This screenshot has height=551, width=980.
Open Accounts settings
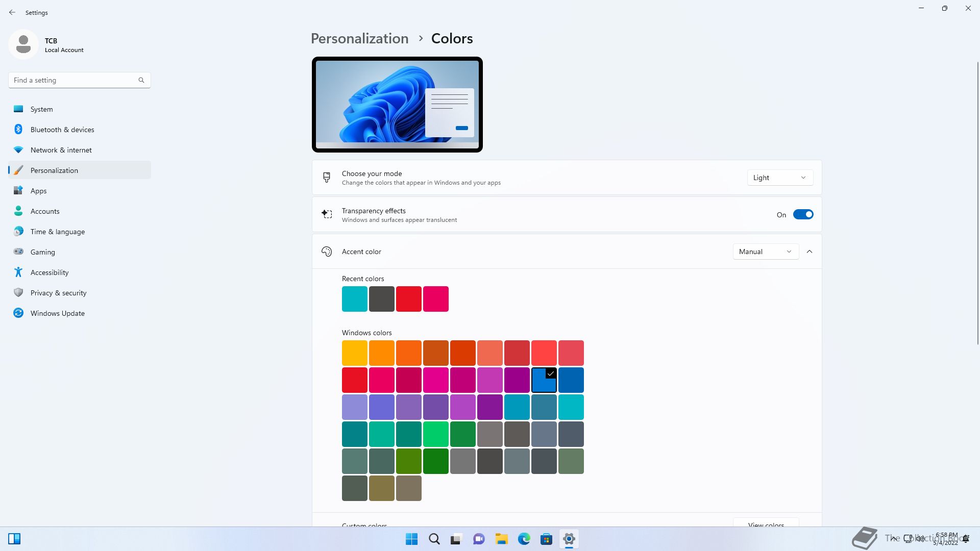[x=80, y=211]
